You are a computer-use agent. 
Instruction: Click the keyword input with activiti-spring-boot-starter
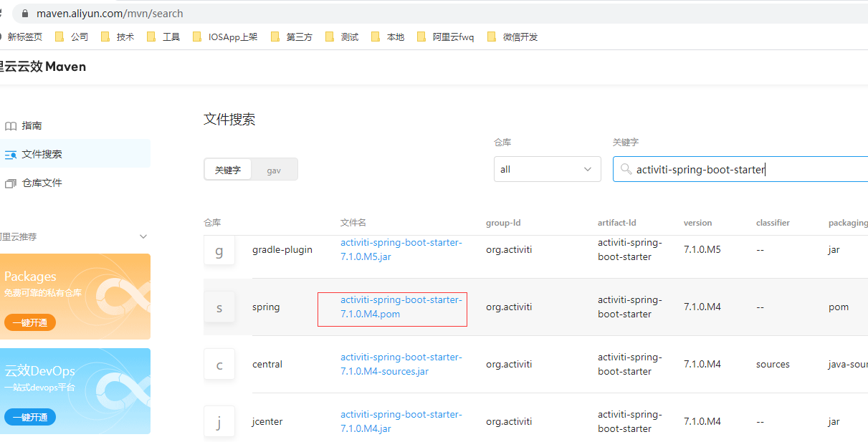click(740, 169)
